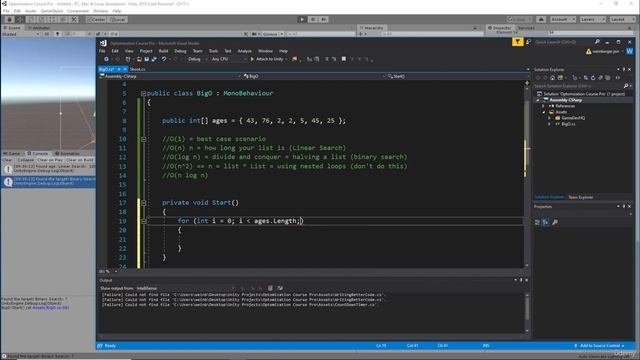Viewport: 640px width, 360px height.
Task: Click the bookmark icon in Visual Studio toolbar
Action: [x=344, y=59]
